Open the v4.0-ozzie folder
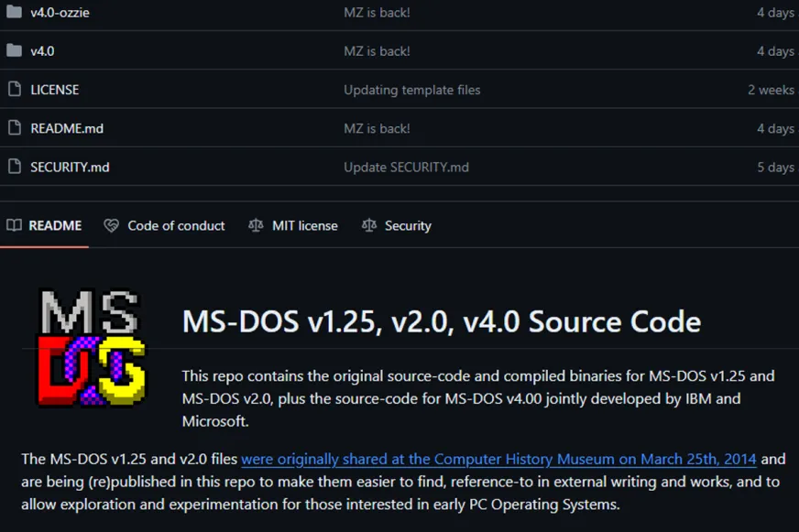Image resolution: width=799 pixels, height=532 pixels. tap(60, 12)
